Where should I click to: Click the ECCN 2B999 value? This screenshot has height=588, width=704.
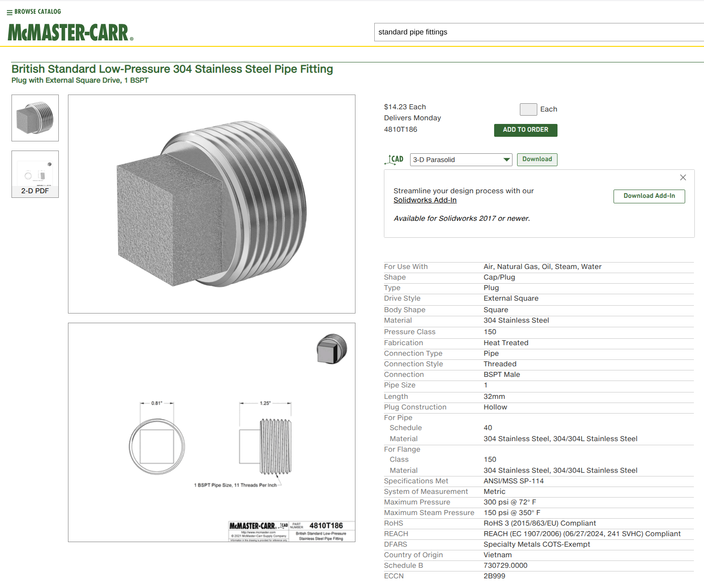[494, 576]
